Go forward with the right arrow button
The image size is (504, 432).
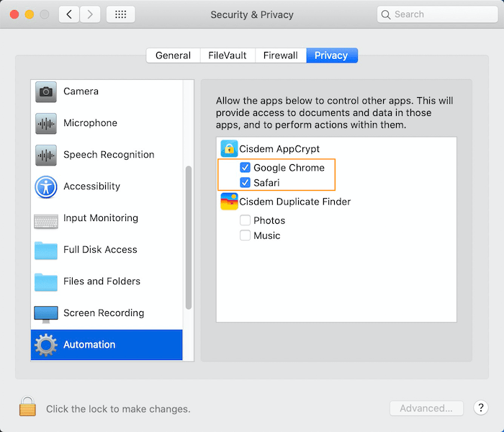tap(90, 14)
